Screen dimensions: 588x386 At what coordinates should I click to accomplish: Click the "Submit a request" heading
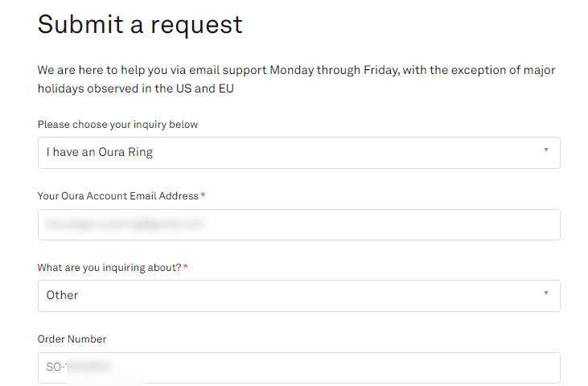(140, 24)
